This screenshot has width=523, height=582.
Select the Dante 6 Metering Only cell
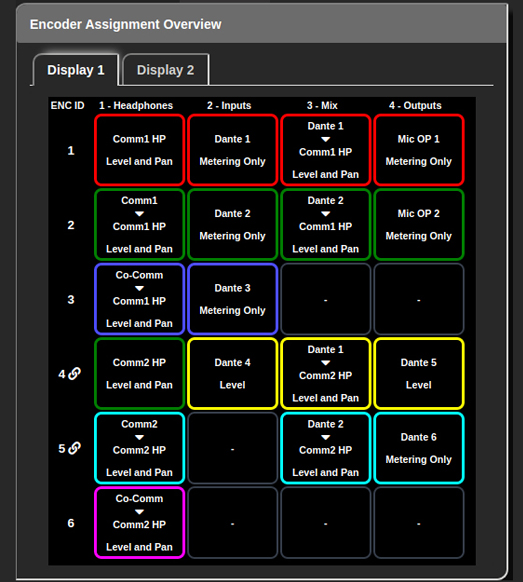coord(419,448)
